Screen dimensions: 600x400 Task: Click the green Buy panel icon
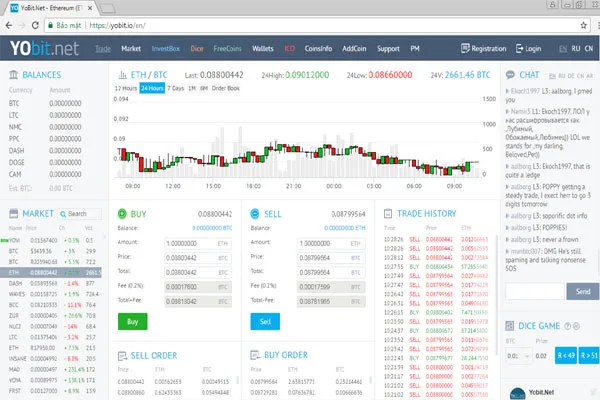click(122, 214)
